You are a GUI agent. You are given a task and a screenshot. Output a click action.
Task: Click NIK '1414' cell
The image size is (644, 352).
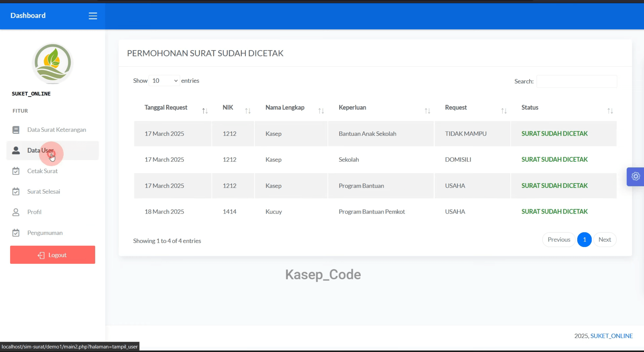tap(233, 212)
